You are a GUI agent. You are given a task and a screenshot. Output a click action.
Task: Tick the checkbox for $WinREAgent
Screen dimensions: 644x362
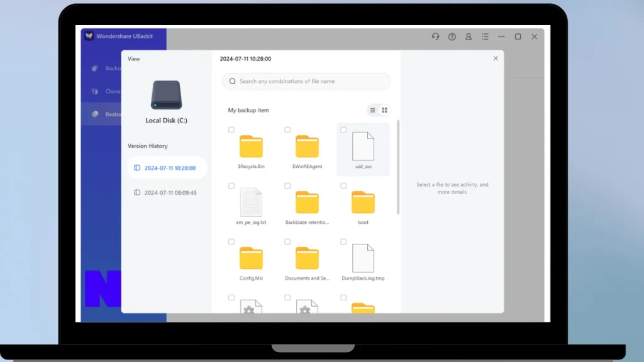(x=287, y=129)
